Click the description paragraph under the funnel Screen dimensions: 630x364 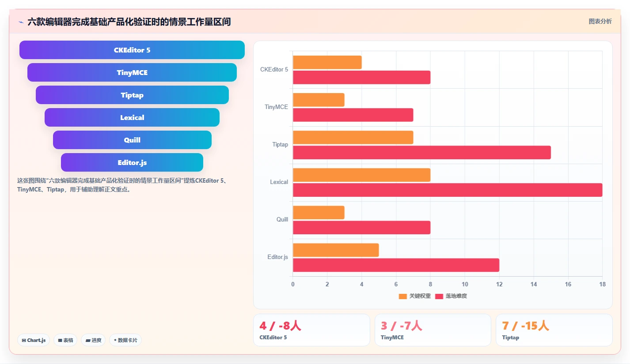point(122,185)
